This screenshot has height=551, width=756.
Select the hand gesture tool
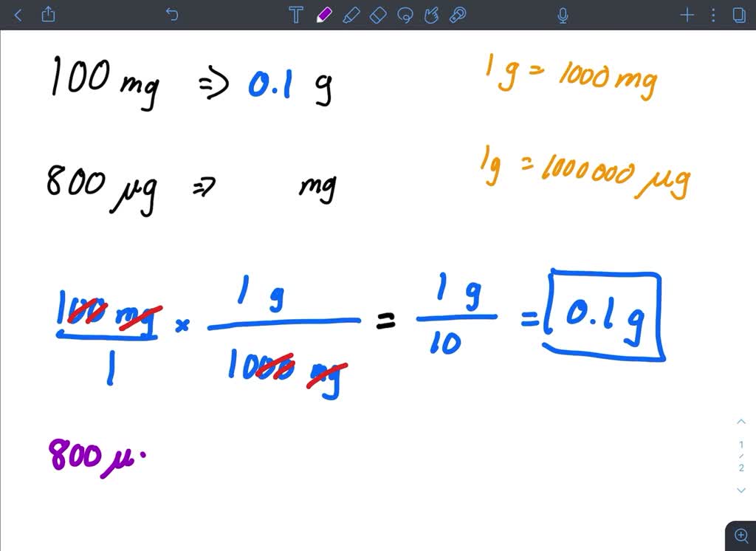tap(432, 14)
